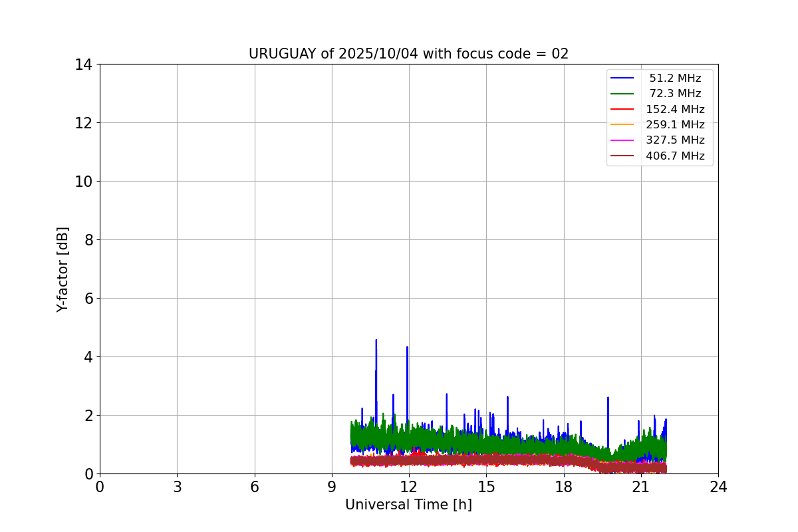Viewport: 798px width, 532px height.
Task: Click the y-axis tick label 4
Action: coord(88,357)
